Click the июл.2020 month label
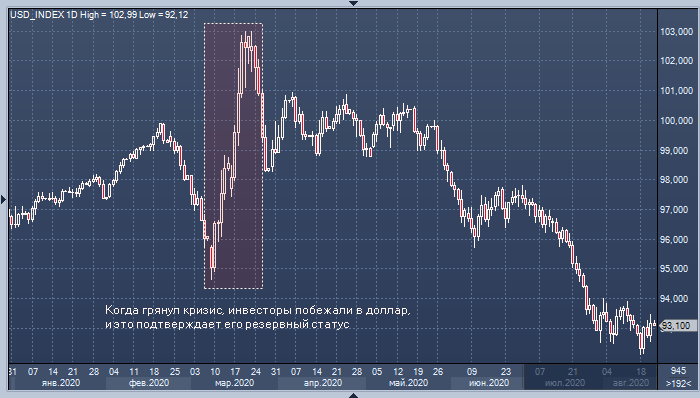 tap(565, 383)
